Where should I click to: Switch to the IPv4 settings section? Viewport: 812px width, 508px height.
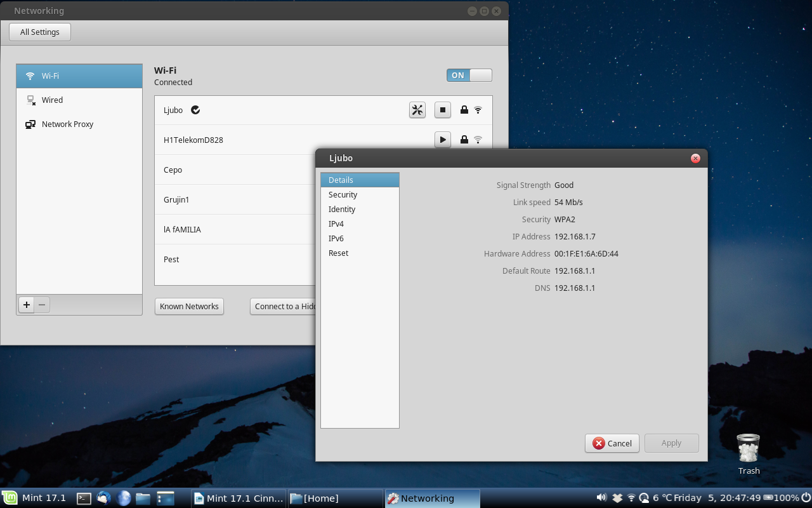(x=336, y=224)
